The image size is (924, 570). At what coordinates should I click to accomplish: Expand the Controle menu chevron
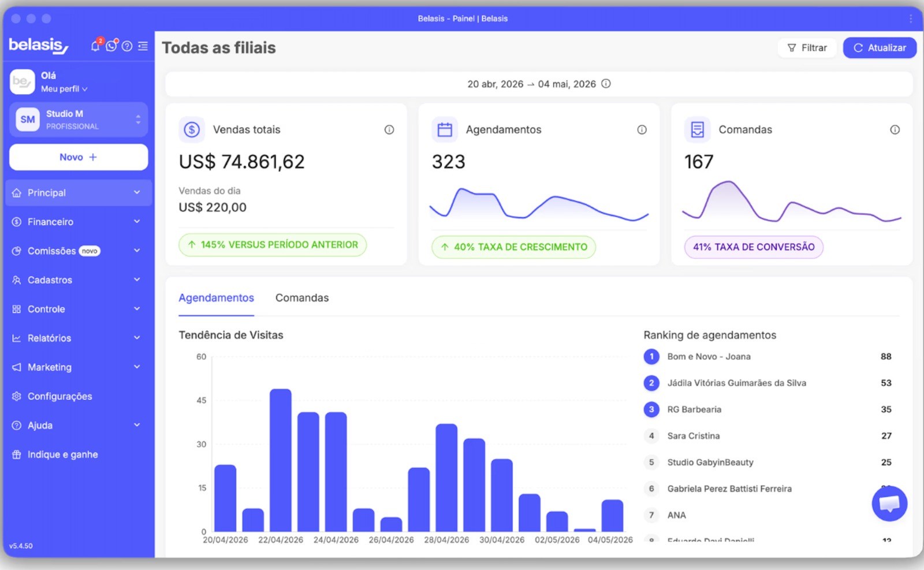pos(137,308)
